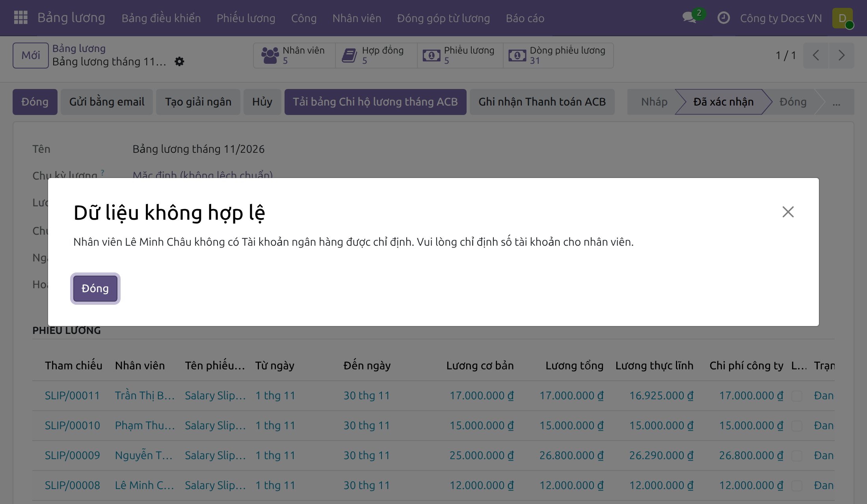Open the Phiếu lương stat button
Screen dimensions: 867x504
pyautogui.click(x=460, y=56)
